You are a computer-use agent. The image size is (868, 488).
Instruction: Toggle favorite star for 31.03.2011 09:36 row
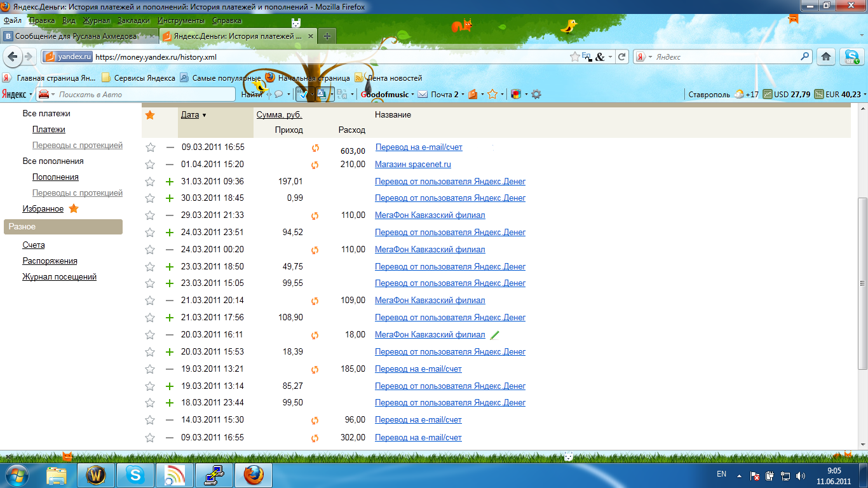pyautogui.click(x=150, y=182)
